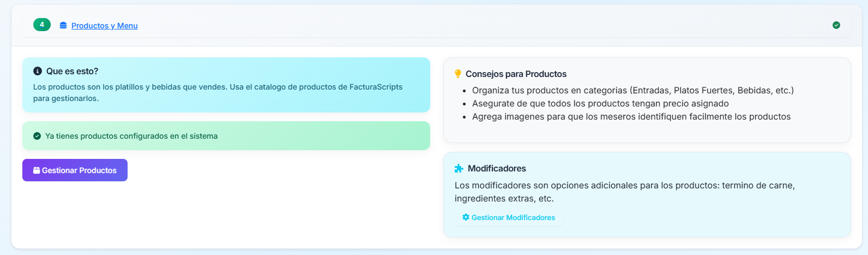Click the puzzle piece icon beside Modificadores
The height and width of the screenshot is (255, 868).
click(459, 168)
